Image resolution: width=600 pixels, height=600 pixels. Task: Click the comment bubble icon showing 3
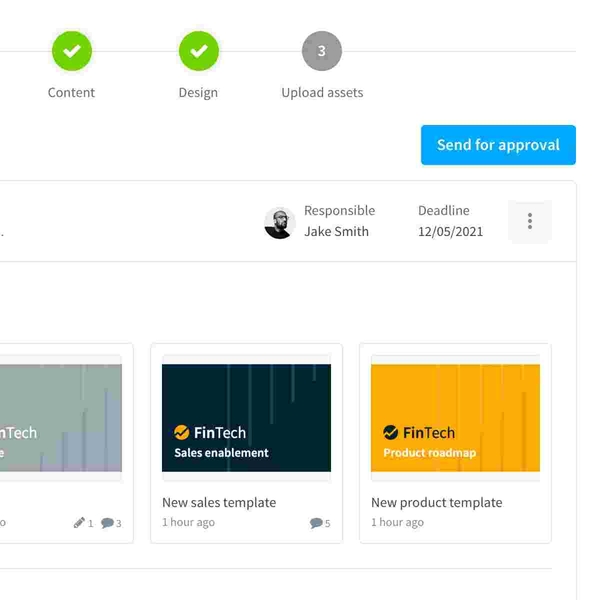coord(107,523)
